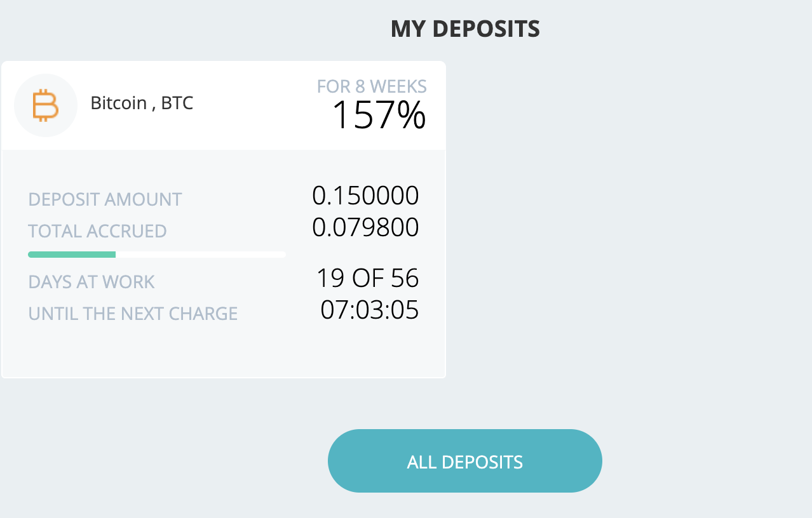Click the green accrual progress bar
The image size is (812, 518).
click(72, 255)
